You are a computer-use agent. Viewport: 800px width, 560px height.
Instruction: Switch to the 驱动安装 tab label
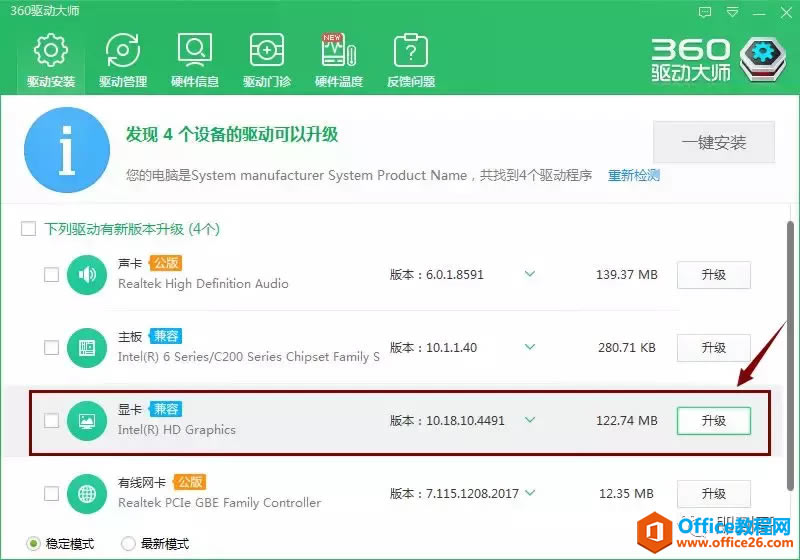[x=51, y=82]
